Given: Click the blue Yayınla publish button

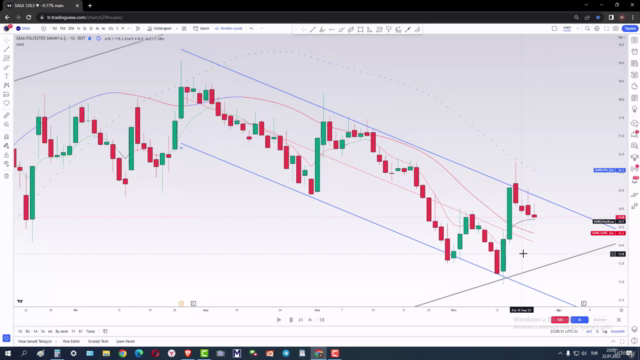Looking at the screenshot, I should point(630,29).
